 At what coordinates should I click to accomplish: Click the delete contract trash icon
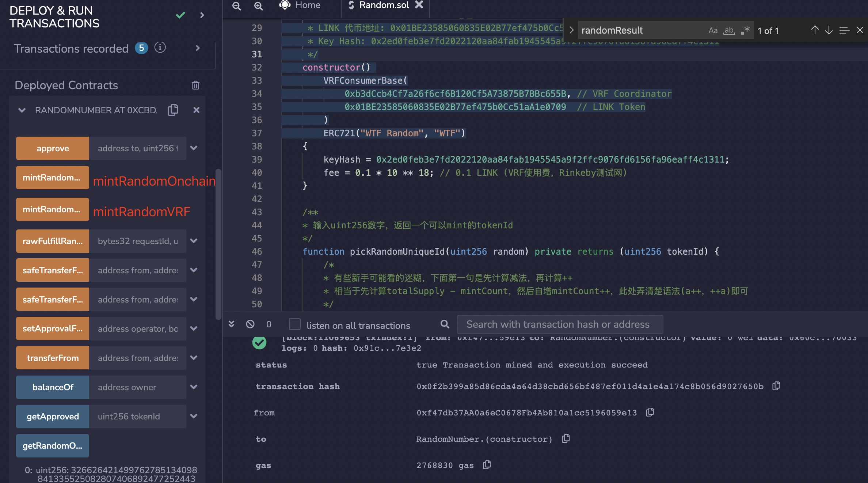[195, 85]
